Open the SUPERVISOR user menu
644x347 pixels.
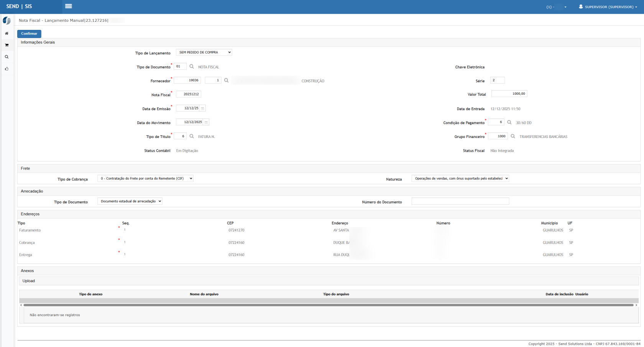[608, 7]
